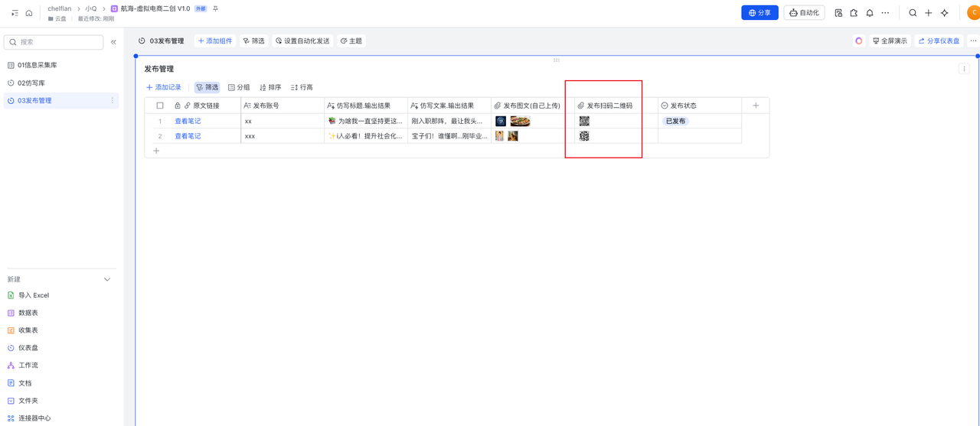Click the 发布账号 column header
980x426 pixels.
[x=281, y=106]
